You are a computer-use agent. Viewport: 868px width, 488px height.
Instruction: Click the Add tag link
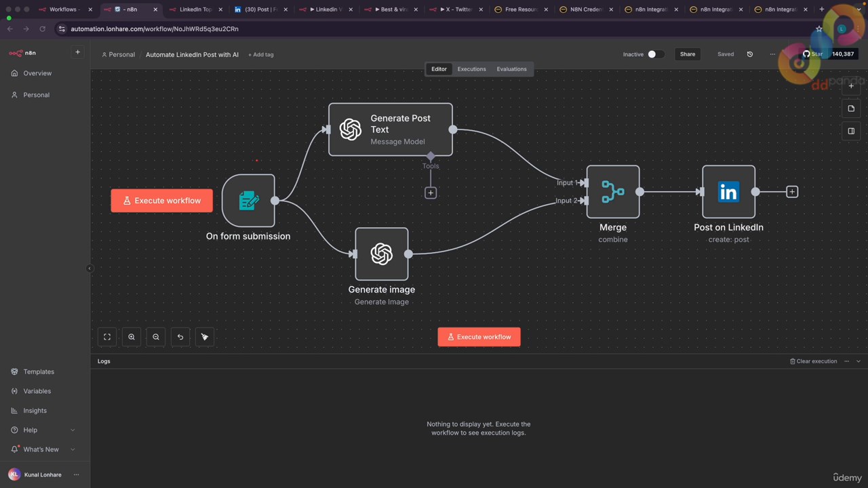click(x=261, y=54)
